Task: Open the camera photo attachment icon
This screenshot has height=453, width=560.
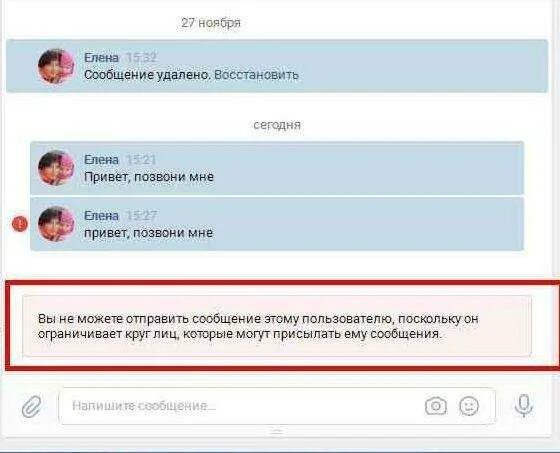Action: tap(436, 406)
